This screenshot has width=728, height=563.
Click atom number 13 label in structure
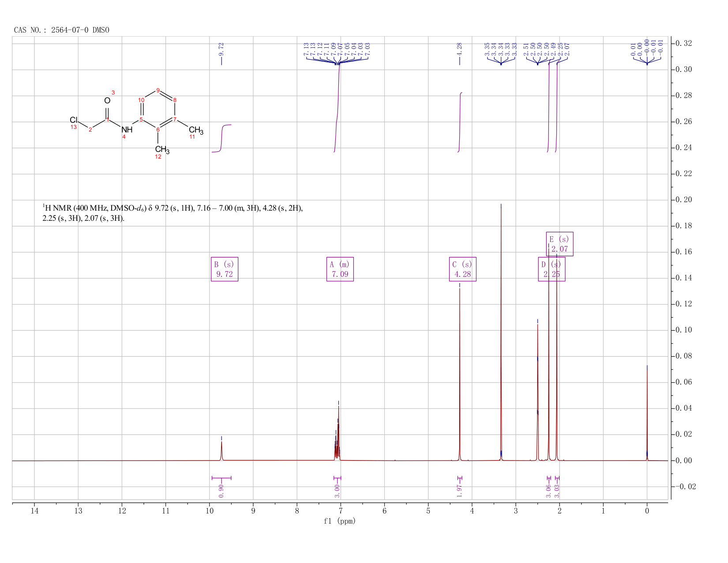tap(74, 127)
